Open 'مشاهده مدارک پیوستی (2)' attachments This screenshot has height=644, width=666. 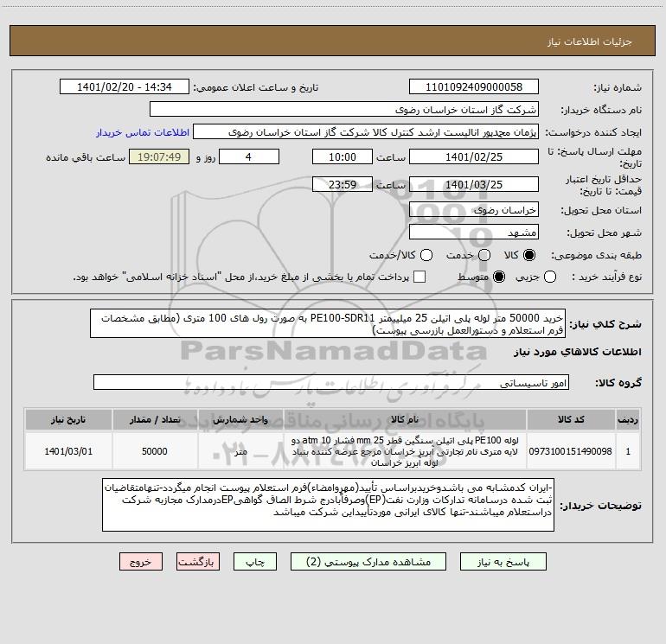pyautogui.click(x=368, y=562)
